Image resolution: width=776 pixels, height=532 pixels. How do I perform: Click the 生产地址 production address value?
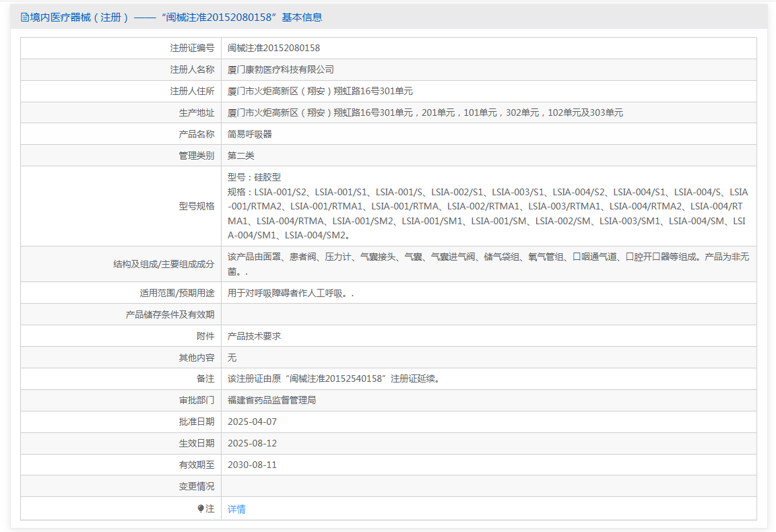point(425,113)
